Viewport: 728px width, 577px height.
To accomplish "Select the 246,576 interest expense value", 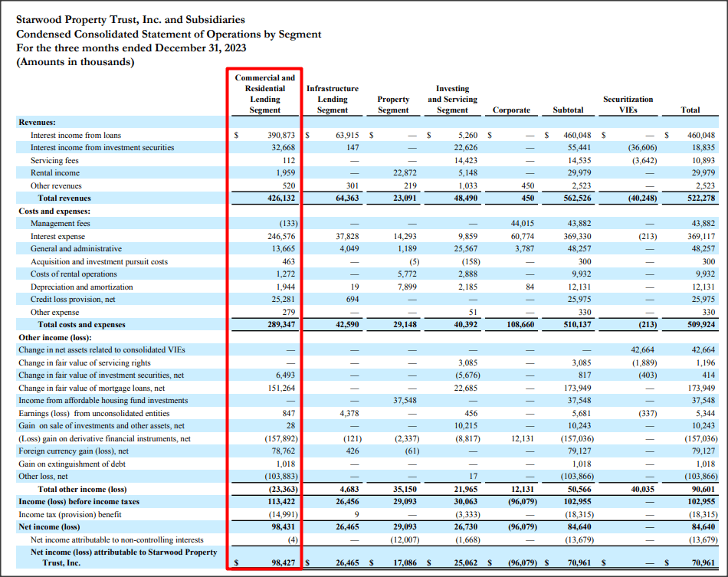I will pos(281,236).
